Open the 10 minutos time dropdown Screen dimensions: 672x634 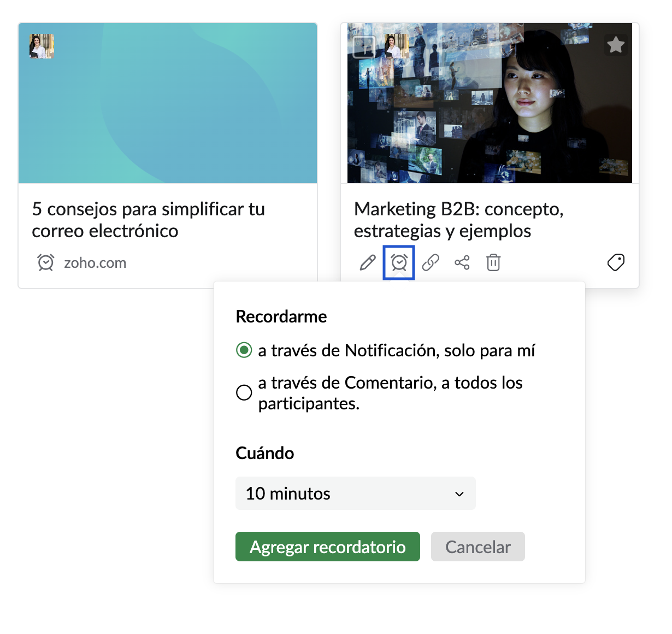pyautogui.click(x=356, y=494)
